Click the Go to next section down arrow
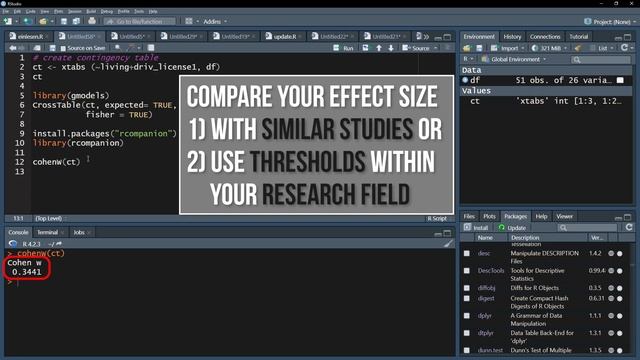This screenshot has height=360, width=640. coord(391,48)
